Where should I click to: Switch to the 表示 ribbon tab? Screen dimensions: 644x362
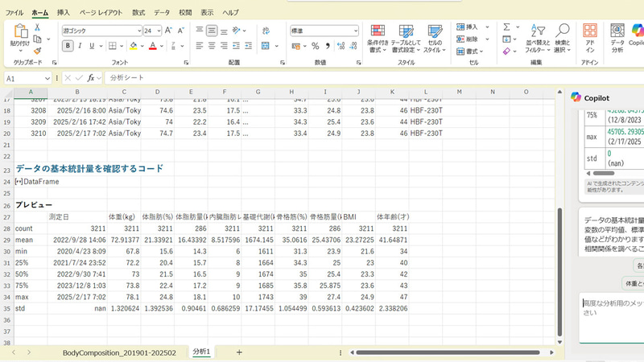coord(207,13)
